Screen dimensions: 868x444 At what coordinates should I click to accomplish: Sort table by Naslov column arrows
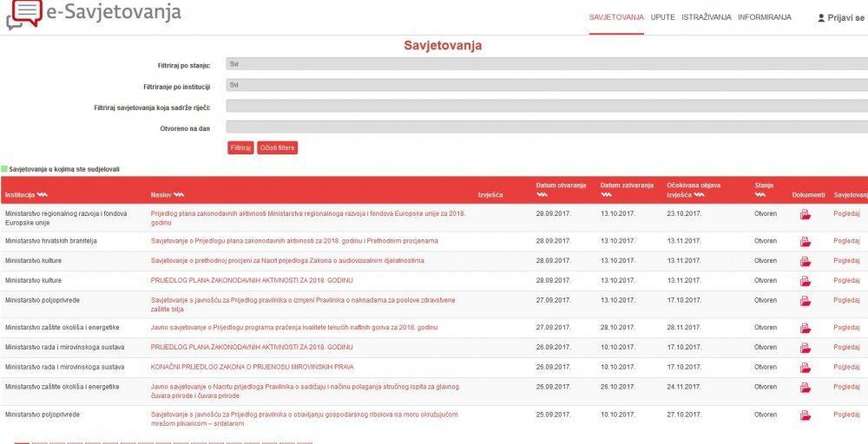tap(178, 194)
